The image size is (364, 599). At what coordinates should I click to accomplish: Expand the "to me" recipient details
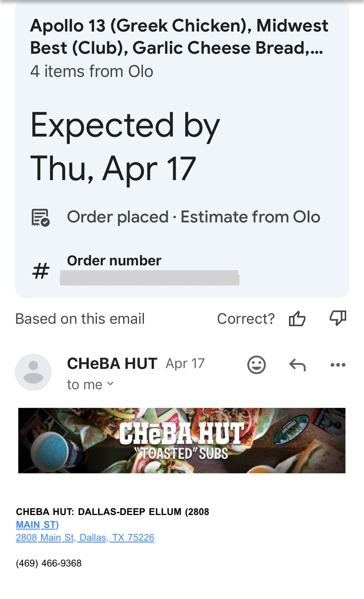click(90, 385)
